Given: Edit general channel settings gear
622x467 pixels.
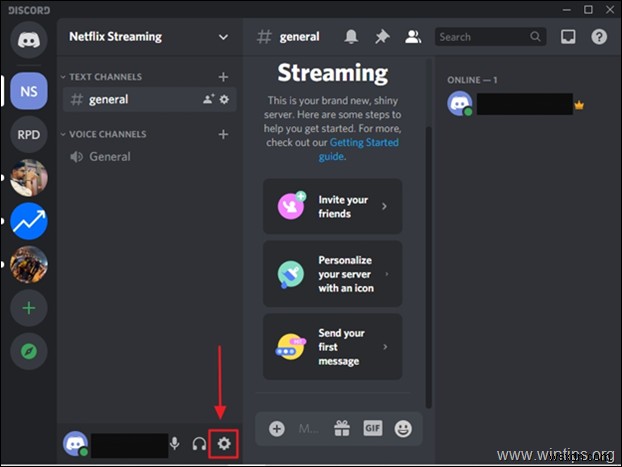Looking at the screenshot, I should pos(224,99).
